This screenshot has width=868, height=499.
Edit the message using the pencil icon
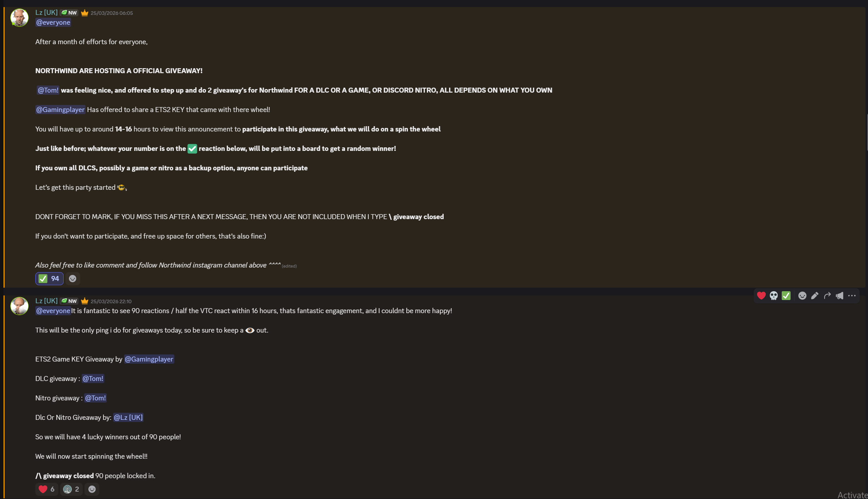[x=815, y=296]
